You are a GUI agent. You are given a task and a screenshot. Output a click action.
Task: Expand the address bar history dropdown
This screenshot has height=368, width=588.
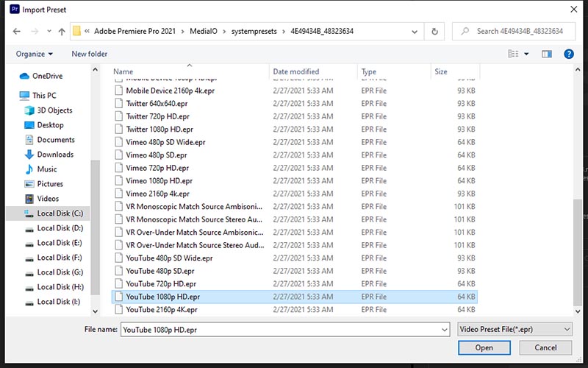click(x=415, y=32)
